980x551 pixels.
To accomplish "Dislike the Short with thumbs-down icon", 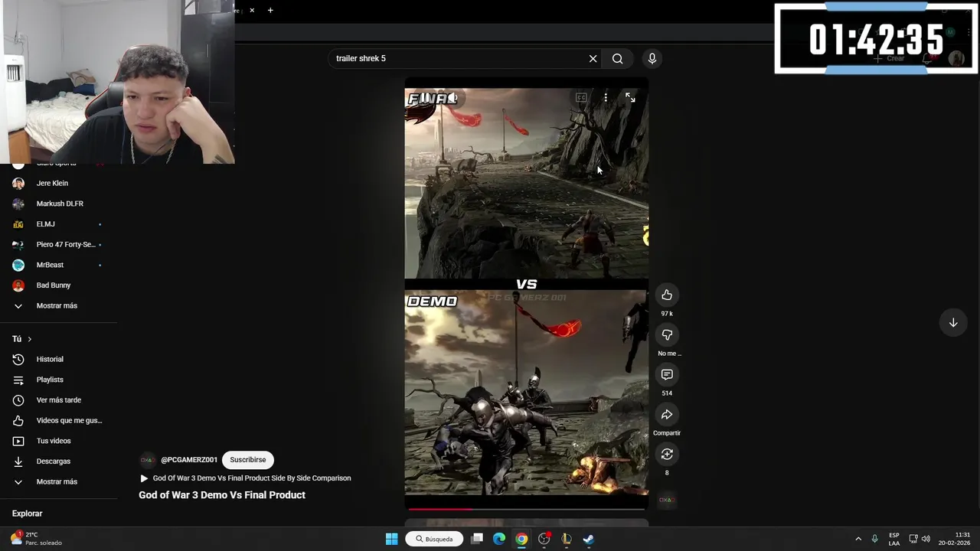I will (667, 335).
